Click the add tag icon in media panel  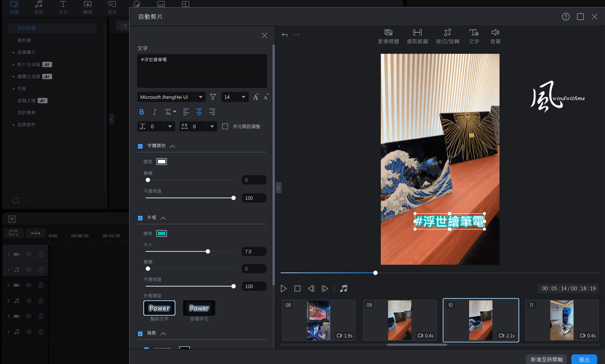[16, 201]
